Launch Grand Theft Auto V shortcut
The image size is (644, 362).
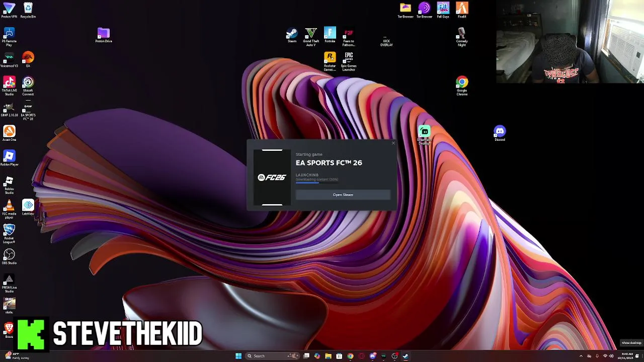(311, 37)
